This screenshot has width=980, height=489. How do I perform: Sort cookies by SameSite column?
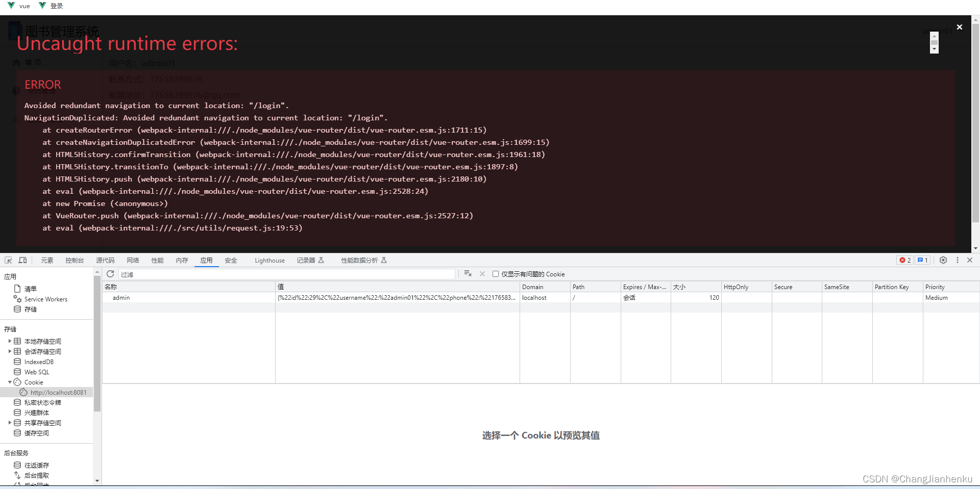847,287
